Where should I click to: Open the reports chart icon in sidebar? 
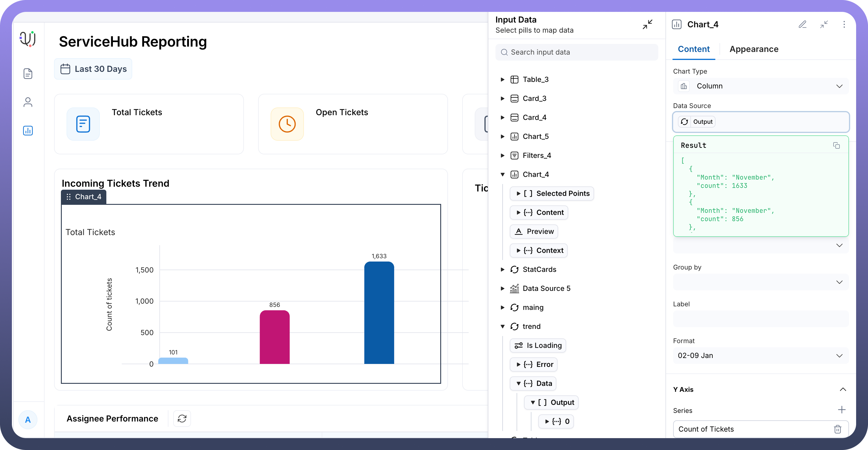tap(28, 131)
